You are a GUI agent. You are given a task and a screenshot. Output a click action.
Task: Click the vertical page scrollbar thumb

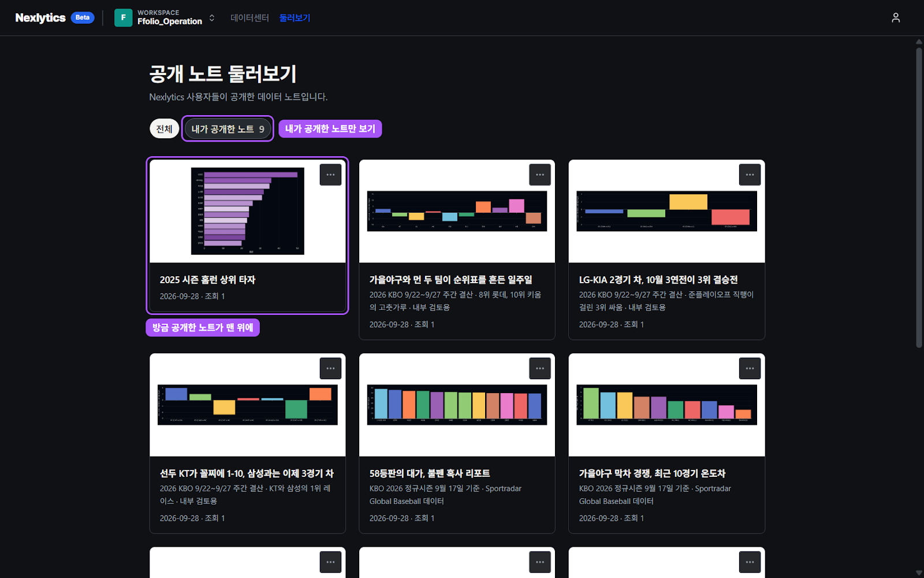(x=919, y=198)
